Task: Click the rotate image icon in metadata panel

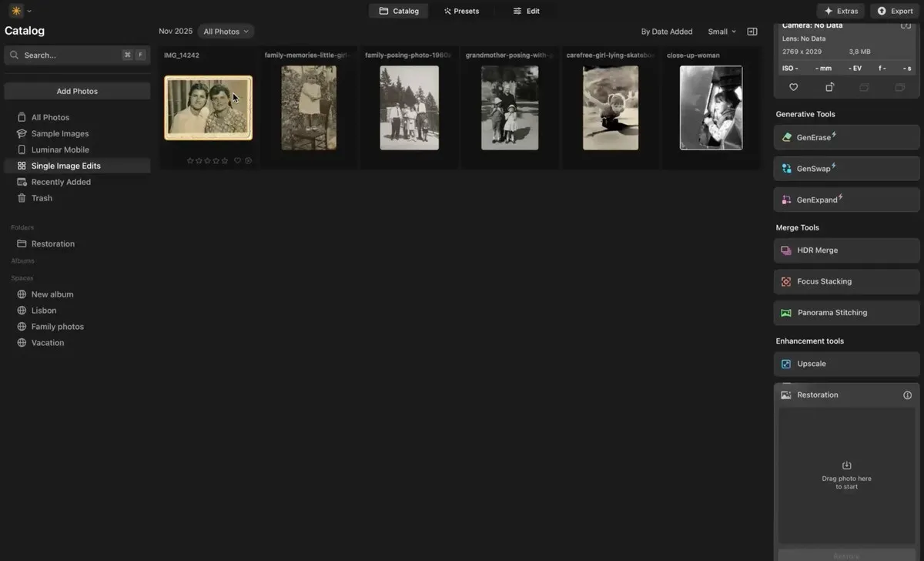Action: point(829,87)
